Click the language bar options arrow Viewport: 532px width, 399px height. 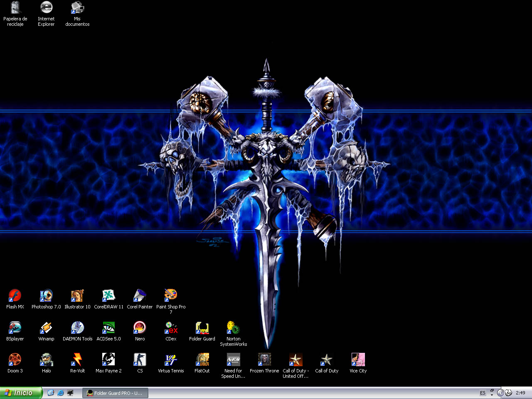pos(492,395)
